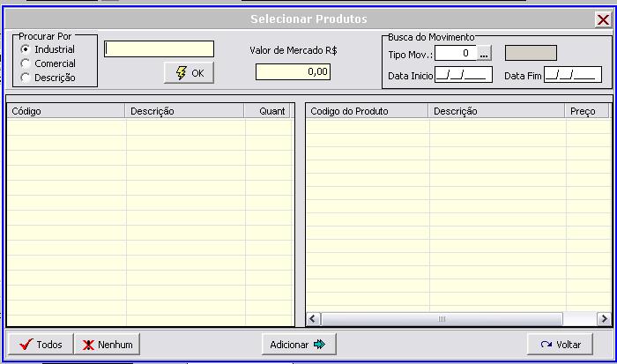Click the search text input field

coord(159,49)
